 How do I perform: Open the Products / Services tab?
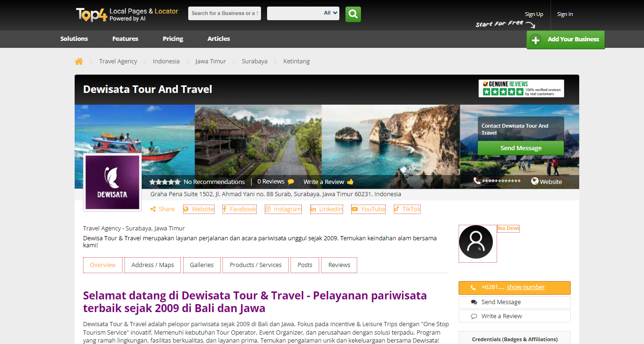[x=255, y=265]
